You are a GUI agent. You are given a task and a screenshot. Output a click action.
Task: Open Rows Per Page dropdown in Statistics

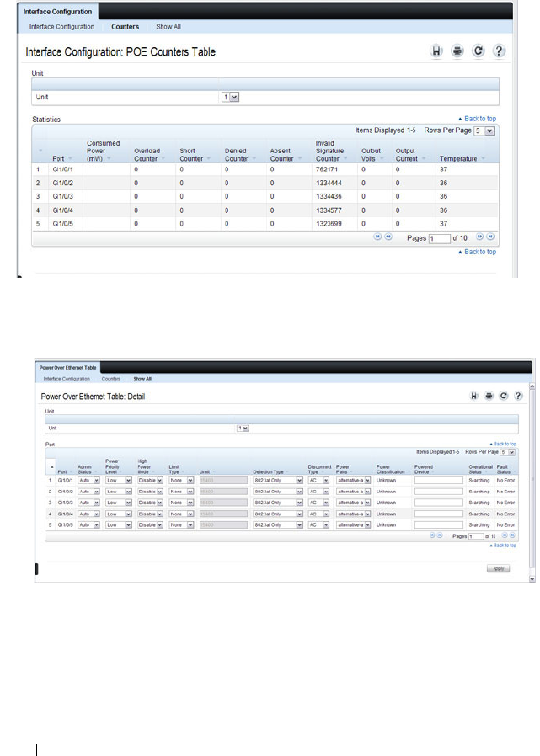[484, 130]
